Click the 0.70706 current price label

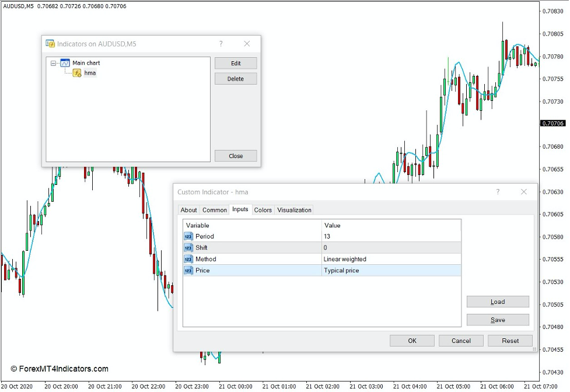tap(553, 124)
